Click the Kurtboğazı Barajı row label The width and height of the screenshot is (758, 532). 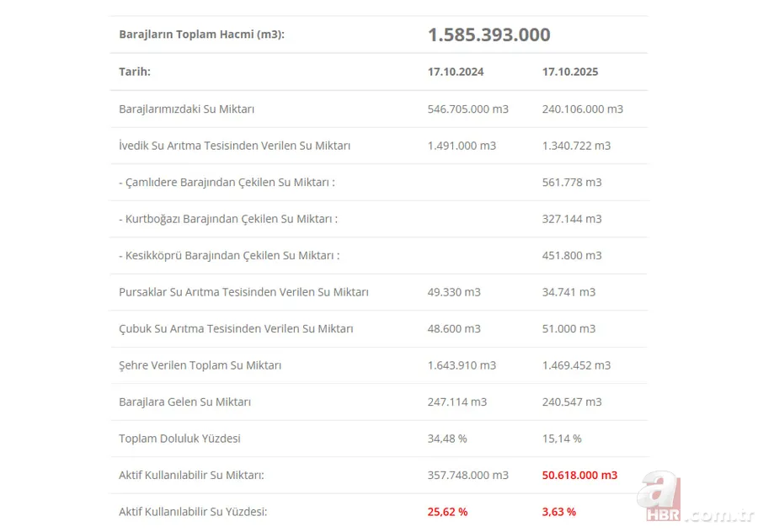[x=228, y=219]
